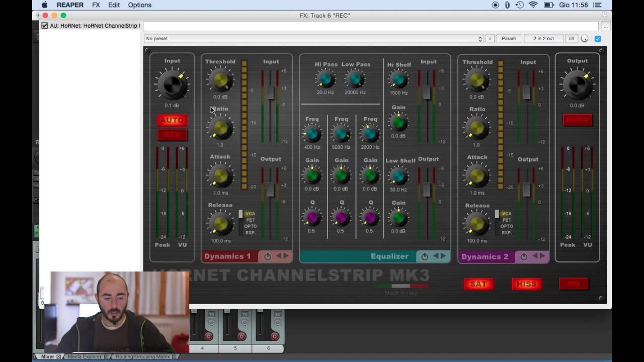The height and width of the screenshot is (362, 644).
Task: Click the main Output knob
Action: (577, 84)
